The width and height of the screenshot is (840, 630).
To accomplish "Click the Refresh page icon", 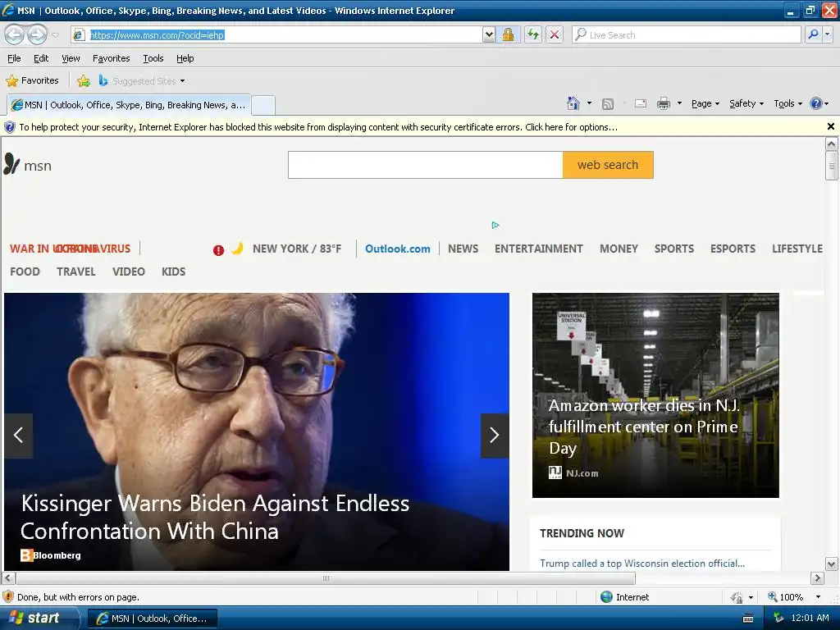I will [x=532, y=34].
